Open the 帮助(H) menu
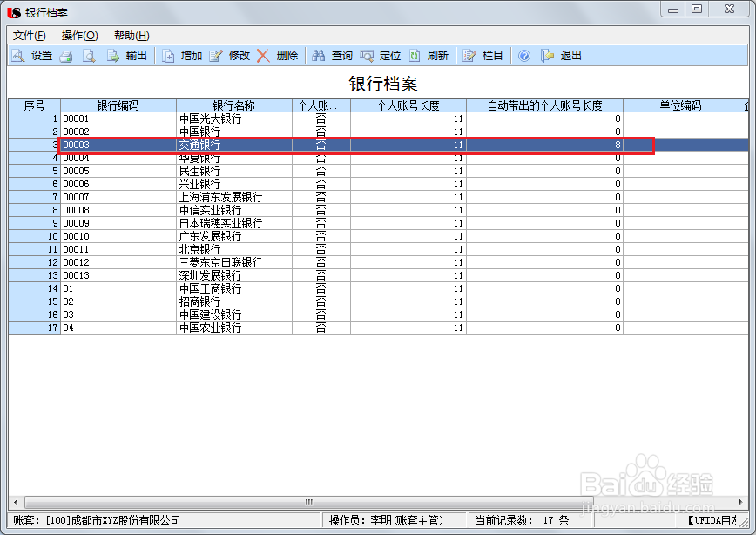The width and height of the screenshot is (756, 535). click(132, 36)
